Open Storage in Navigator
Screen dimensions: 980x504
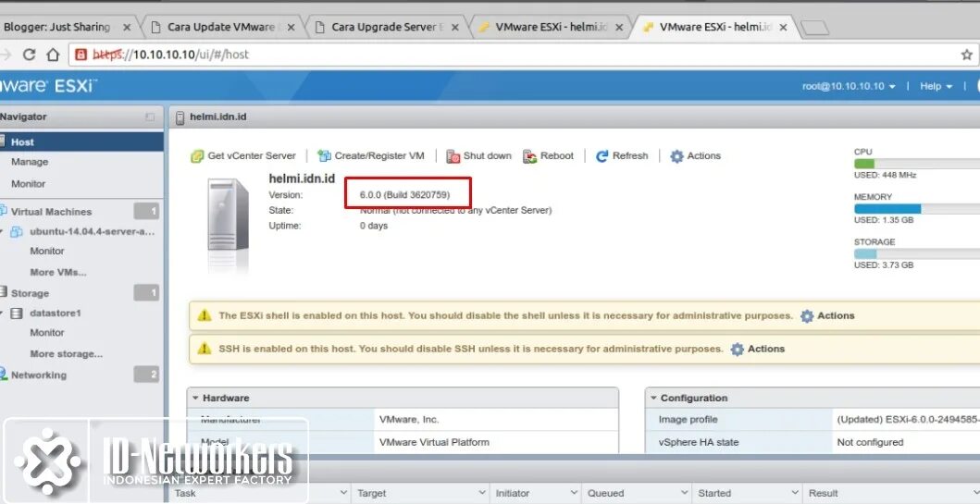click(x=30, y=293)
